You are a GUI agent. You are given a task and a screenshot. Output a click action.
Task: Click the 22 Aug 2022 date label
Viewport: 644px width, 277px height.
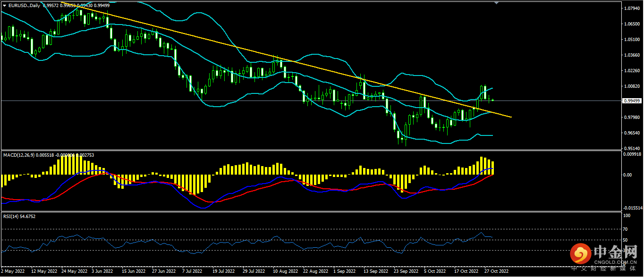point(315,272)
